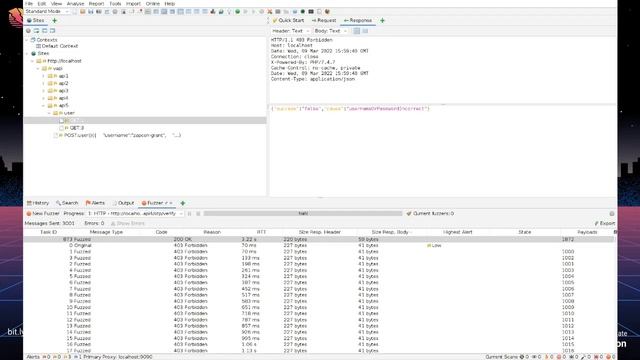The height and width of the screenshot is (360, 640).
Task: Collapse the vapi folder
Action: (38, 69)
